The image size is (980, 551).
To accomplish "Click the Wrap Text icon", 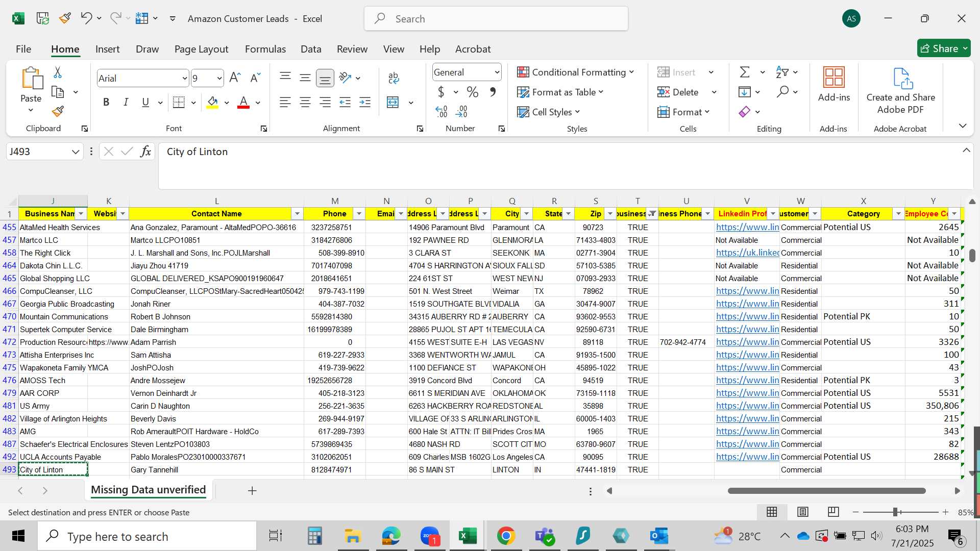I will [x=393, y=78].
